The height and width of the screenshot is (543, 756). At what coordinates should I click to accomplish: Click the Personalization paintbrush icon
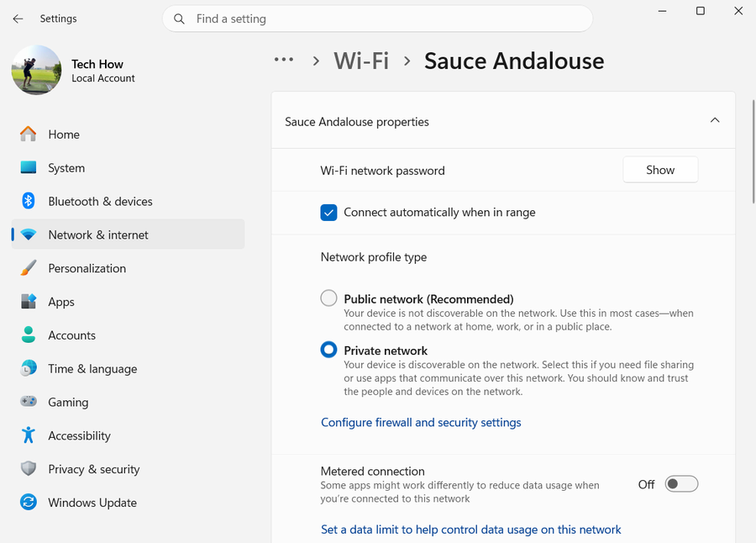(29, 268)
